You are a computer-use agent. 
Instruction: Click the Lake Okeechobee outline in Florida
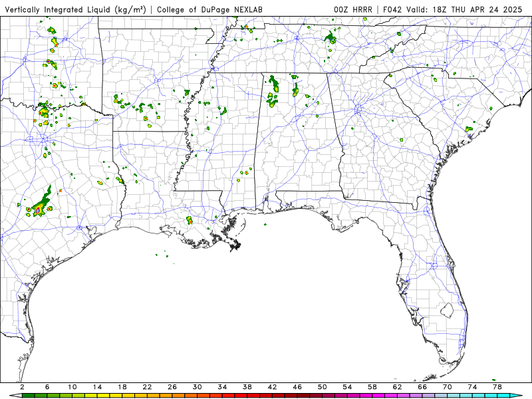click(x=447, y=311)
